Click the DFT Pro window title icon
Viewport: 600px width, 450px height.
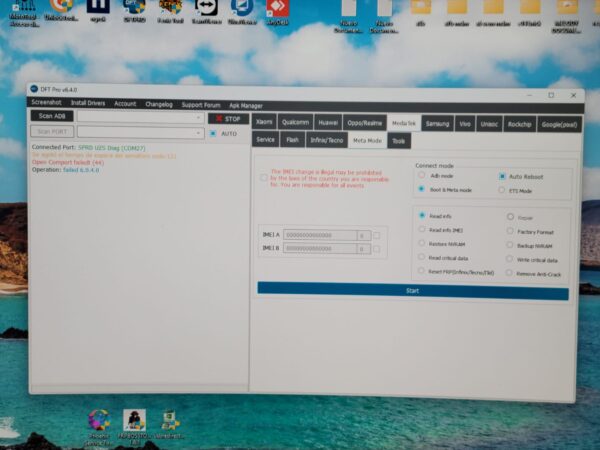[x=34, y=89]
